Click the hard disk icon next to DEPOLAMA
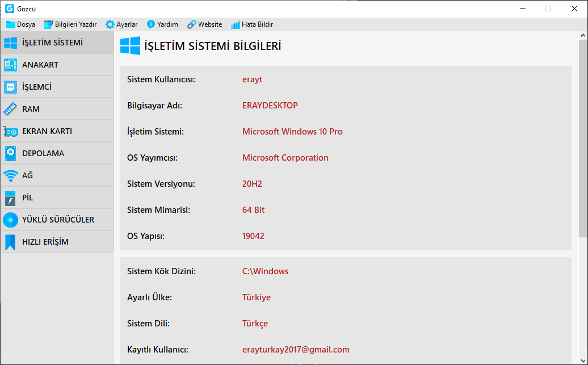This screenshot has height=365, width=588. [x=10, y=153]
